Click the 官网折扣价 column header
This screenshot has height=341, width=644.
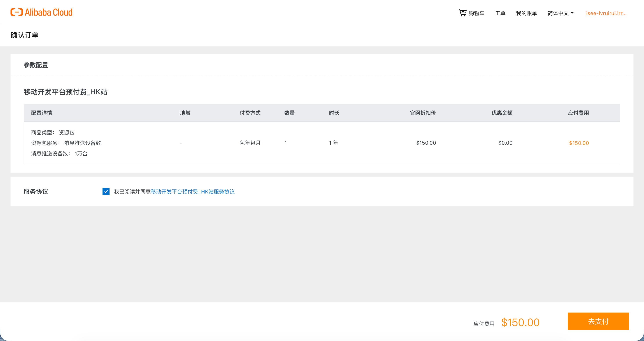click(423, 113)
